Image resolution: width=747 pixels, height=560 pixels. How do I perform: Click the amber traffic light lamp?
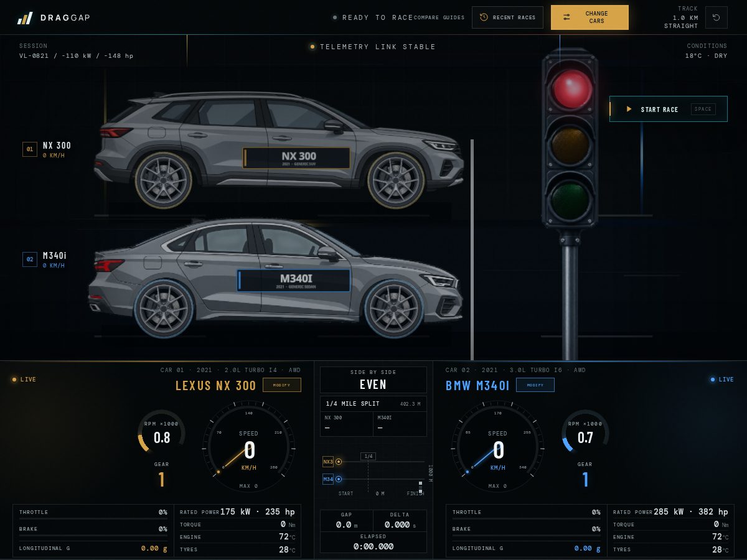570,144
